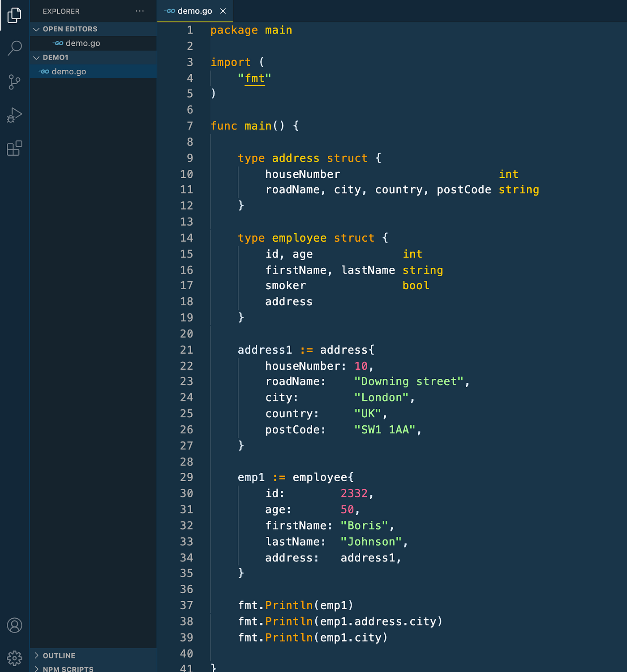Click the Go file icon beside demo.go in DEMO1
This screenshot has width=627, height=672.
tap(44, 71)
